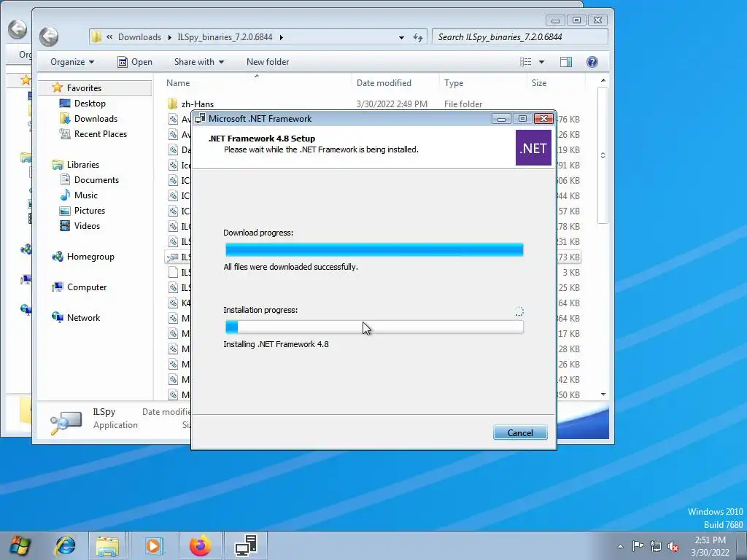747x560 pixels.
Task: Click the network tray icon
Action: [656, 546]
